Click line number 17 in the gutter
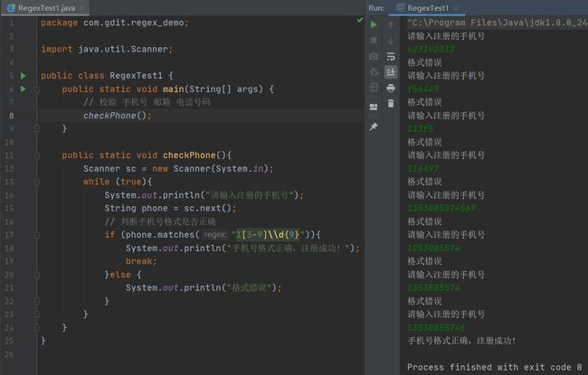The image size is (588, 375). point(9,235)
